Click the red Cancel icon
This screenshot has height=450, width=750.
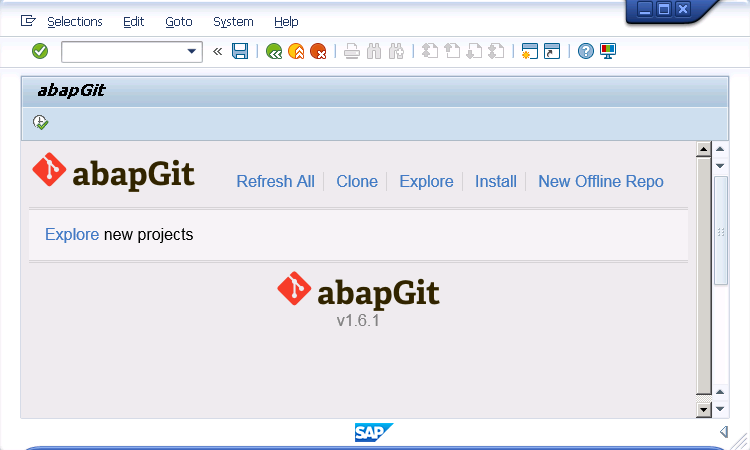point(318,51)
